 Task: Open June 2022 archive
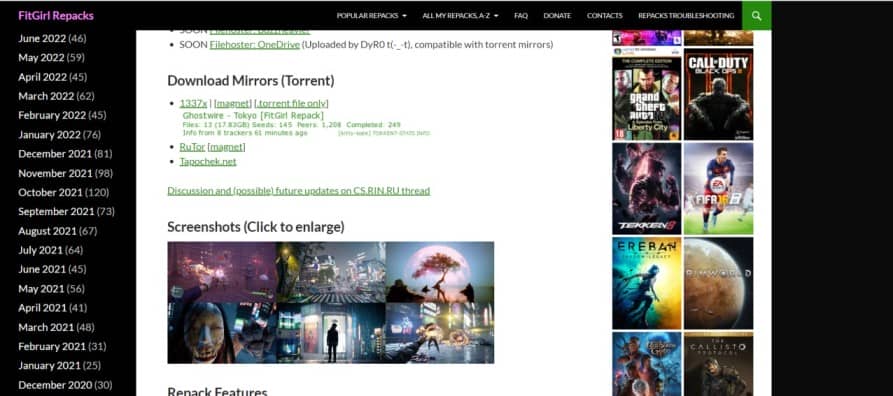point(42,39)
